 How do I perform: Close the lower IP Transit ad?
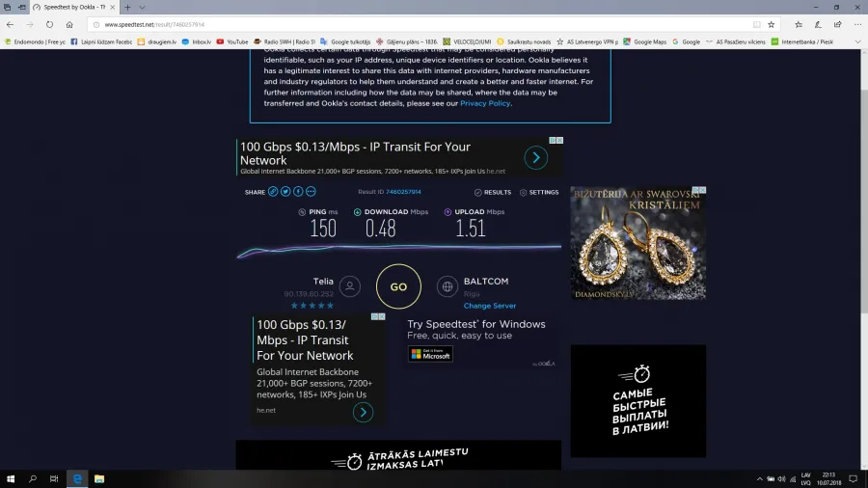[x=381, y=316]
